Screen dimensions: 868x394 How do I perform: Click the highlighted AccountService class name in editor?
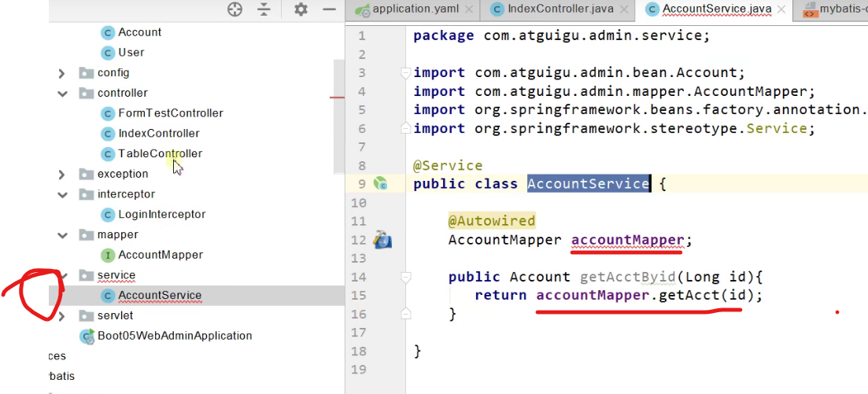pyautogui.click(x=588, y=184)
